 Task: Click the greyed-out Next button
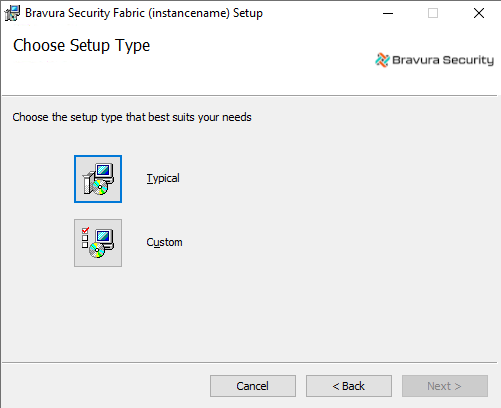pos(445,386)
